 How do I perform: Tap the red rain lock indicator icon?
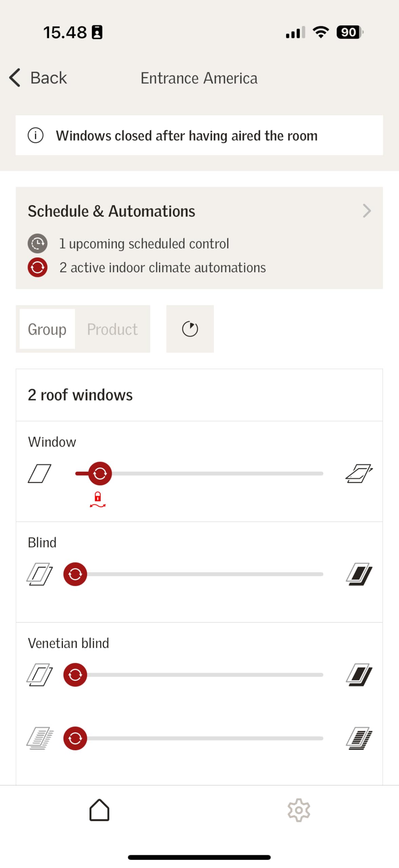[98, 499]
